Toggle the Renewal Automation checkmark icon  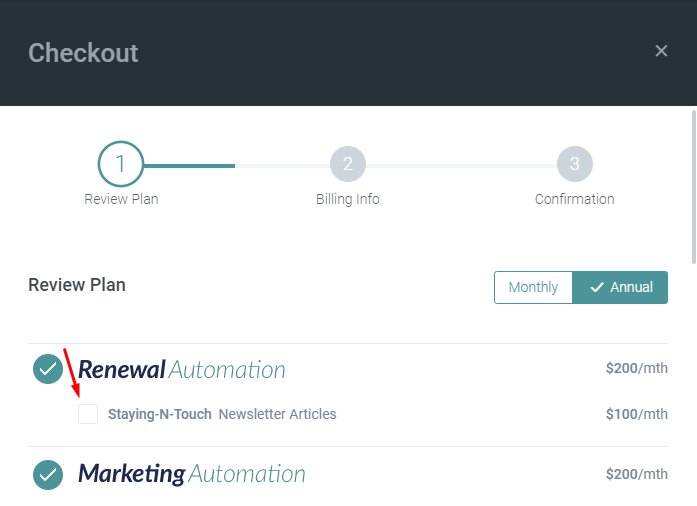tap(48, 369)
